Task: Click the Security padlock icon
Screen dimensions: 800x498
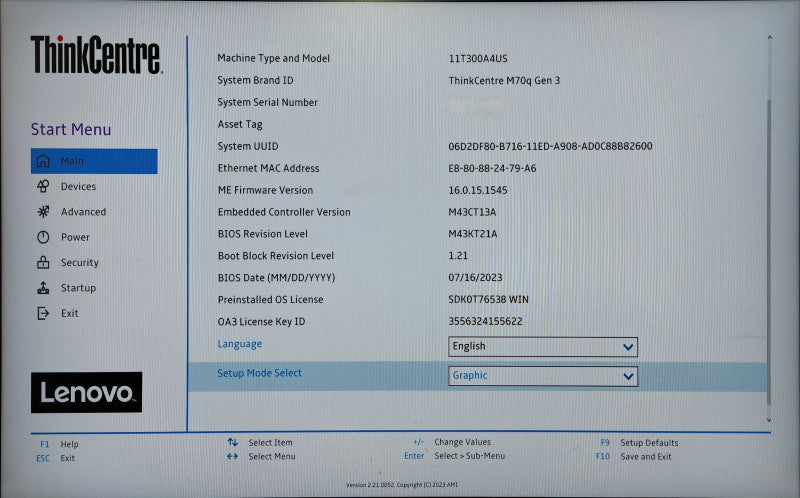Action: [43, 262]
